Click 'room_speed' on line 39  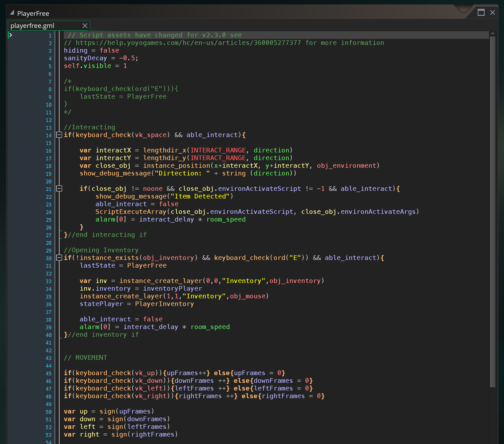click(210, 327)
